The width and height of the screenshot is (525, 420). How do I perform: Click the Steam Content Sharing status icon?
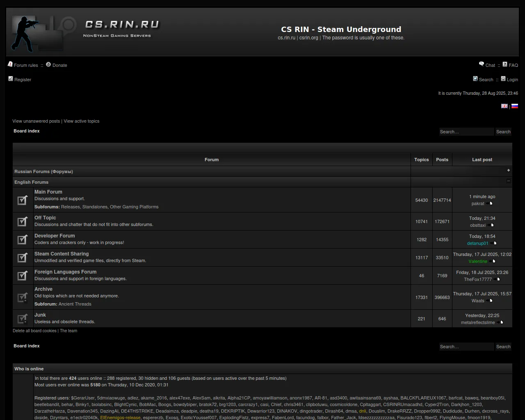click(x=23, y=258)
